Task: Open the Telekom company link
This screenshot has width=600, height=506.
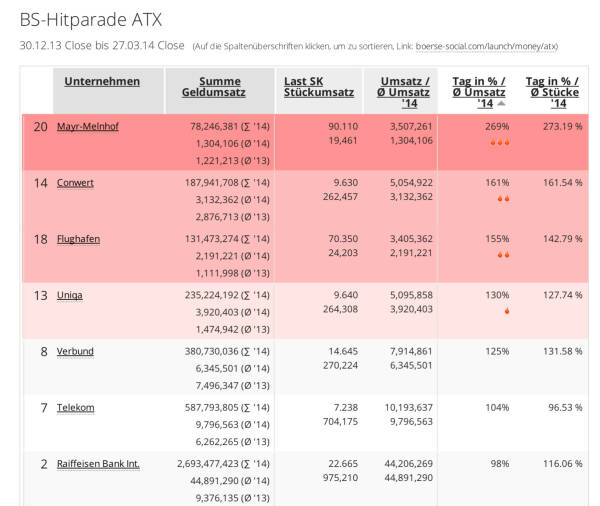Action: pos(76,407)
